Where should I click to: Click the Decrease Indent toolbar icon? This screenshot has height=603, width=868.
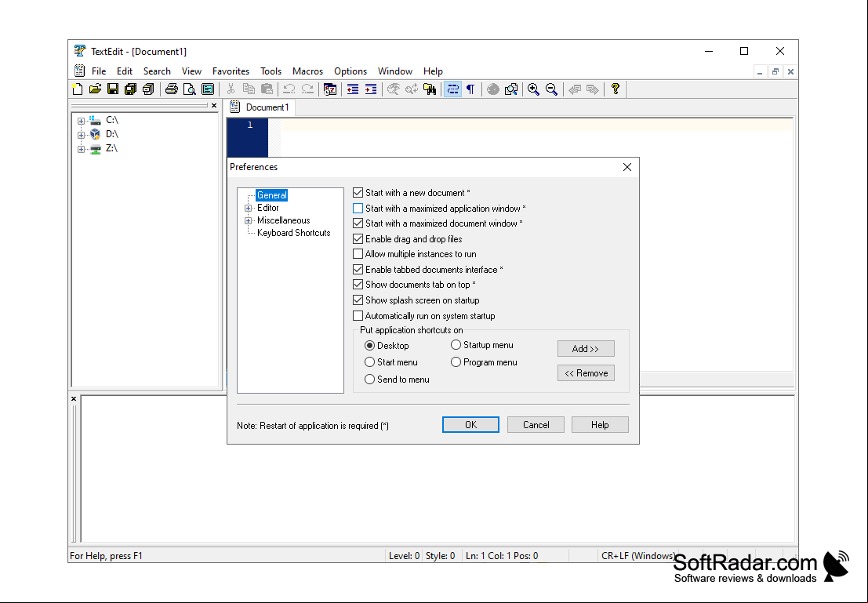(x=353, y=89)
